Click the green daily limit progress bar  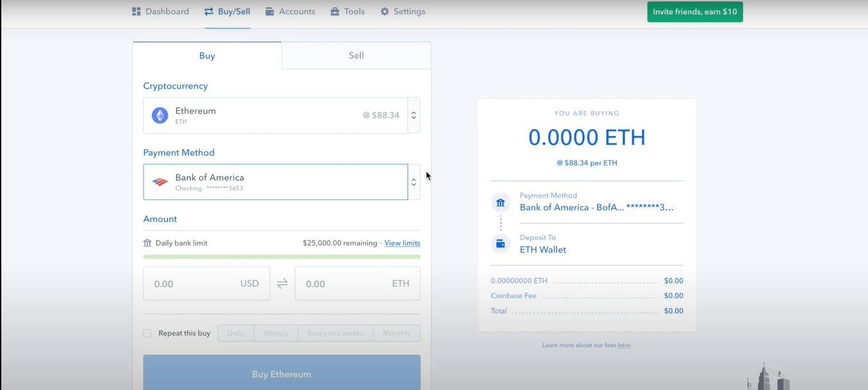(281, 257)
